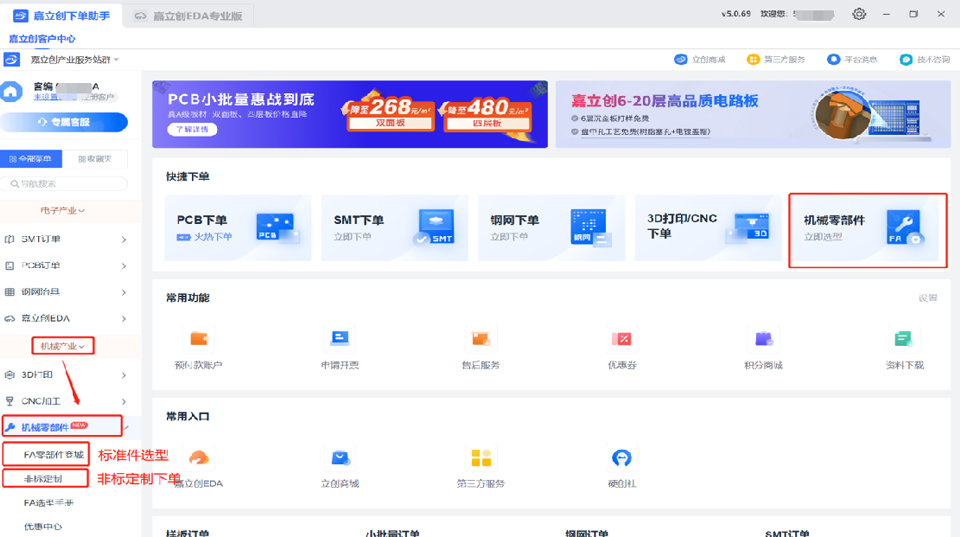Launch 嘉立创EDA from 常用入口
The width and height of the screenshot is (960, 537).
(198, 457)
